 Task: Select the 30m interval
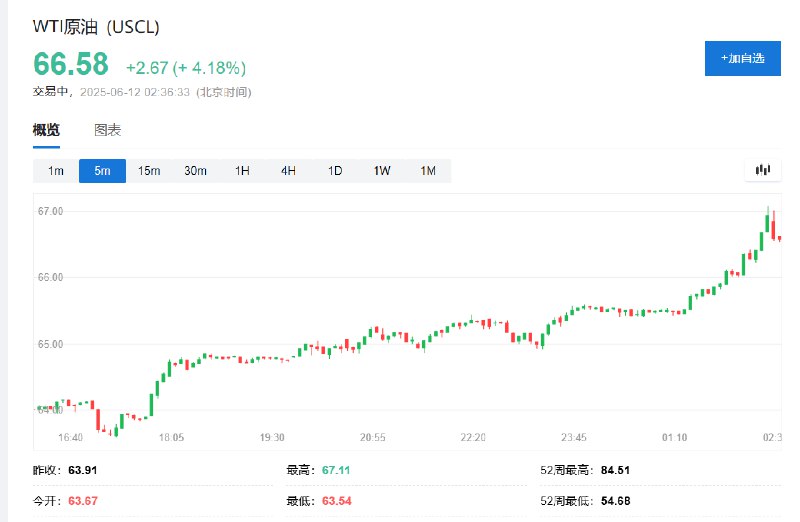[x=195, y=171]
